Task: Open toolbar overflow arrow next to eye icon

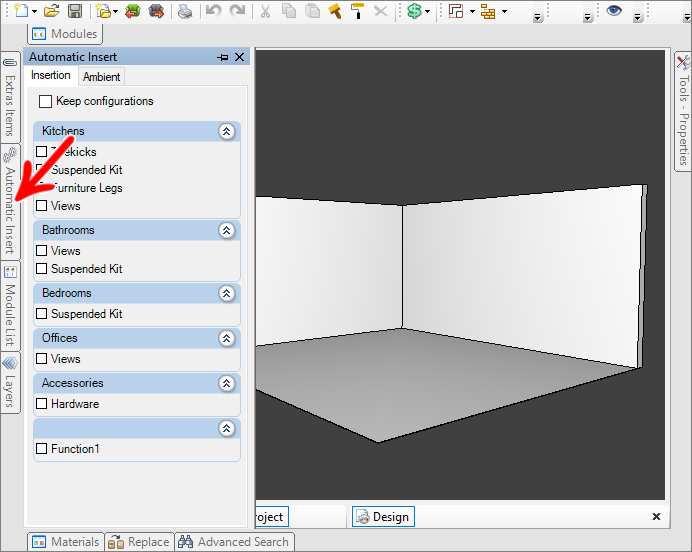Action: pyautogui.click(x=637, y=18)
